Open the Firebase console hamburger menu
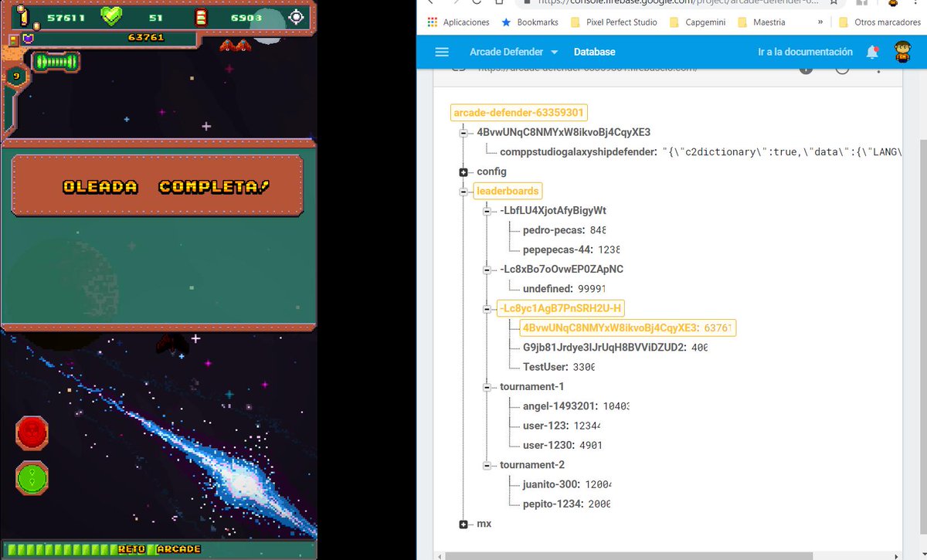The width and height of the screenshot is (927, 560). 442,52
